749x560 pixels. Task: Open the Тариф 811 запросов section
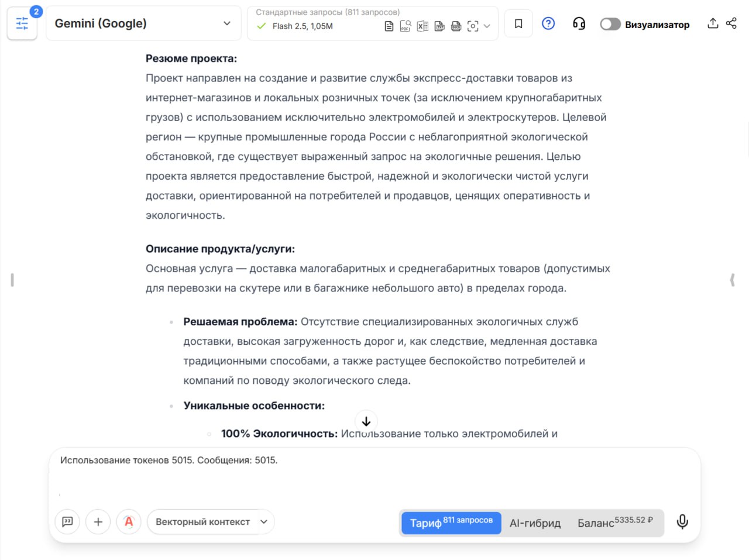451,523
